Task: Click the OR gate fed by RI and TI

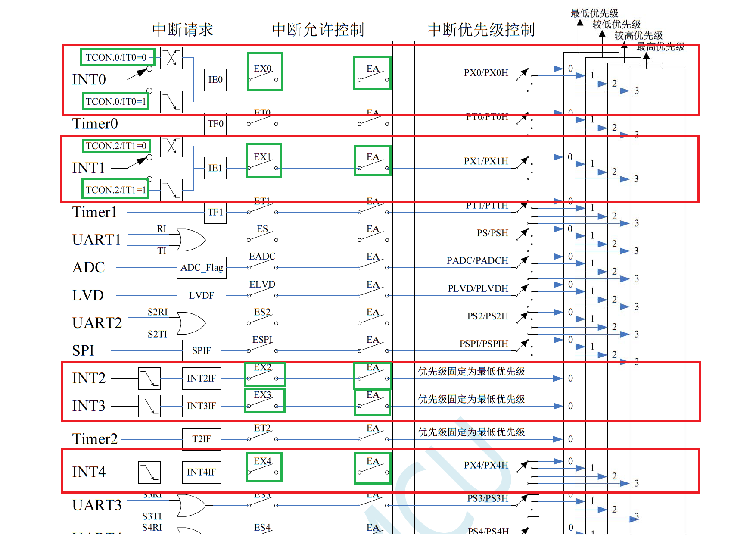Action: pyautogui.click(x=192, y=240)
